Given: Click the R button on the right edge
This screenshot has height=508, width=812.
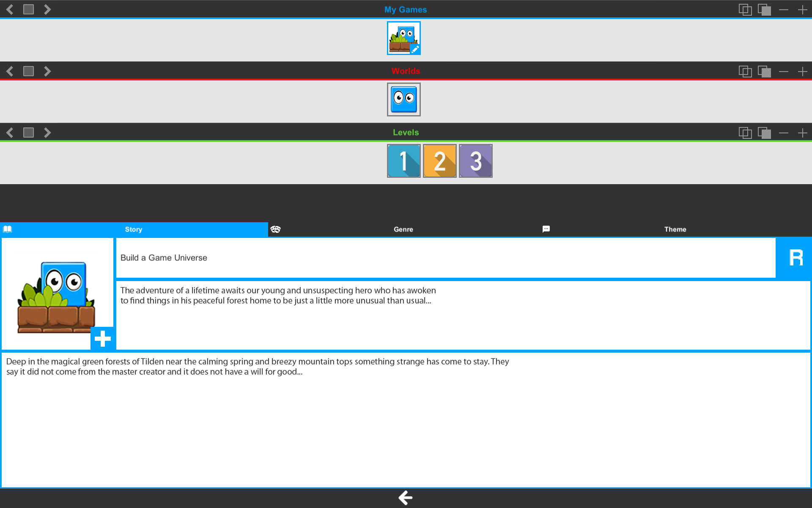Looking at the screenshot, I should 797,257.
